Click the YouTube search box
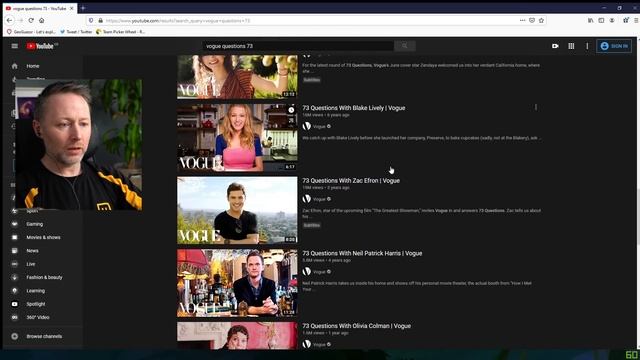Image resolution: width=640 pixels, height=360 pixels. pos(298,46)
